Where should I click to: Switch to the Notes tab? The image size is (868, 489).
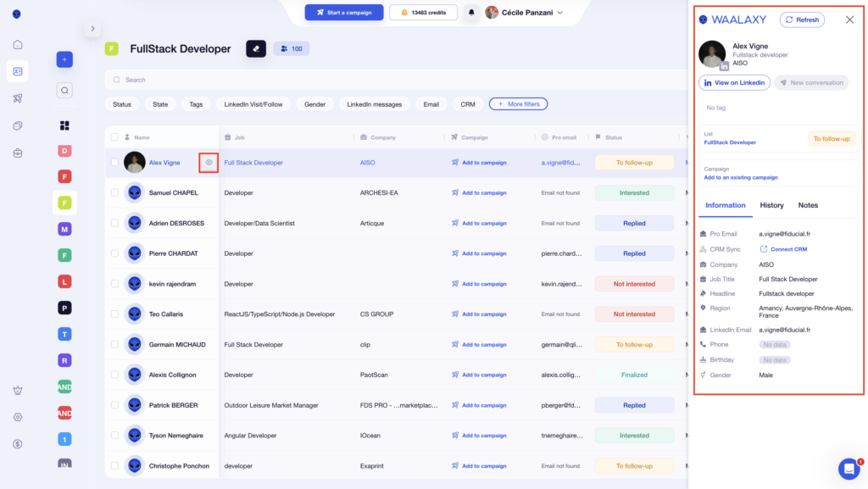point(808,205)
